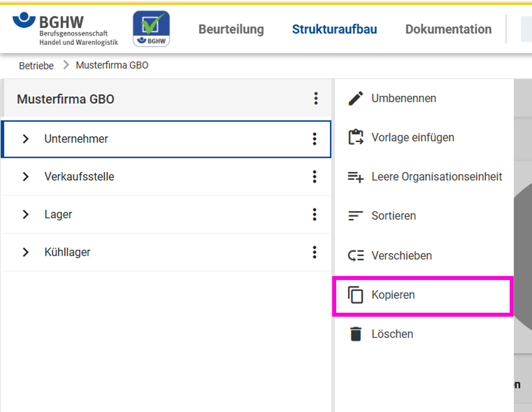Click the copy icon beside Kopieren
The image size is (532, 412).
pos(356,295)
